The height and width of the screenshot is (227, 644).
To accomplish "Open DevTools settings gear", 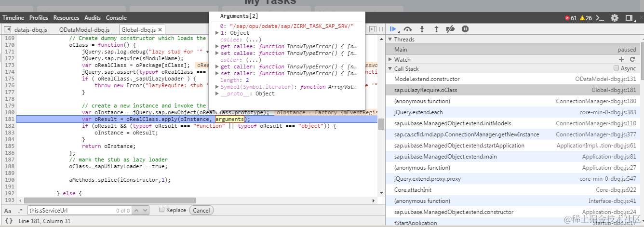I will point(615,18).
